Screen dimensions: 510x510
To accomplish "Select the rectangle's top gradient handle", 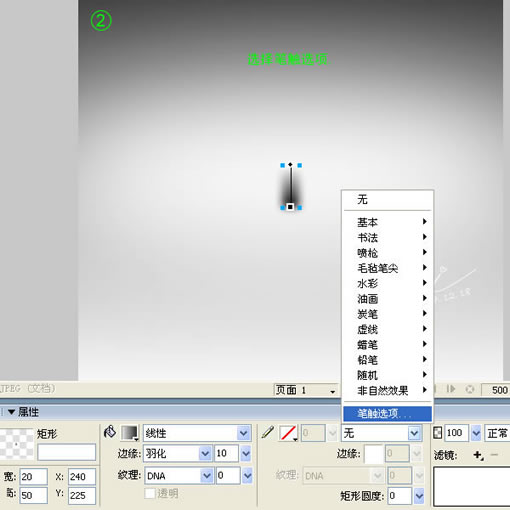I will point(290,164).
